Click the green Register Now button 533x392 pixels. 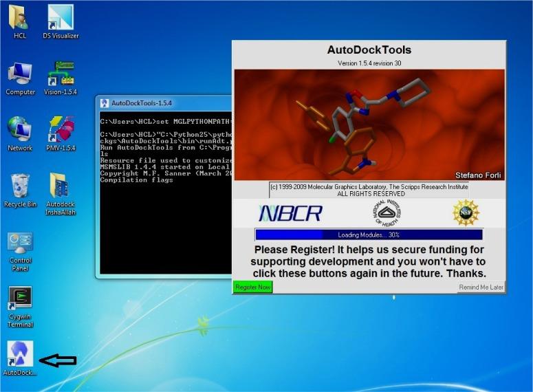(x=253, y=287)
